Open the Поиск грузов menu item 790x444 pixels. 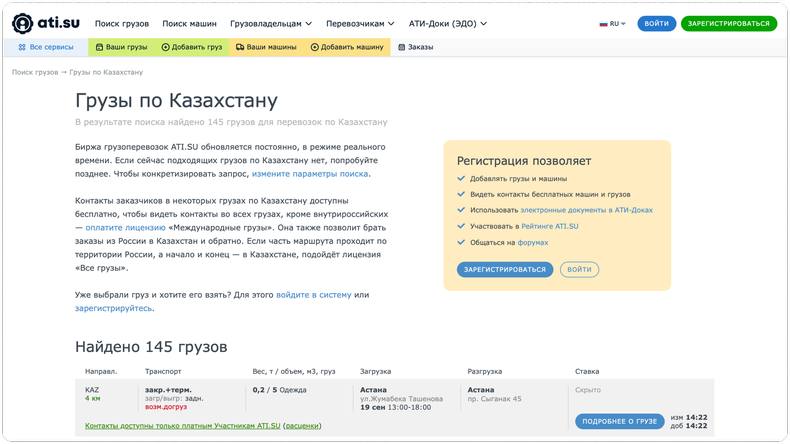(x=121, y=23)
